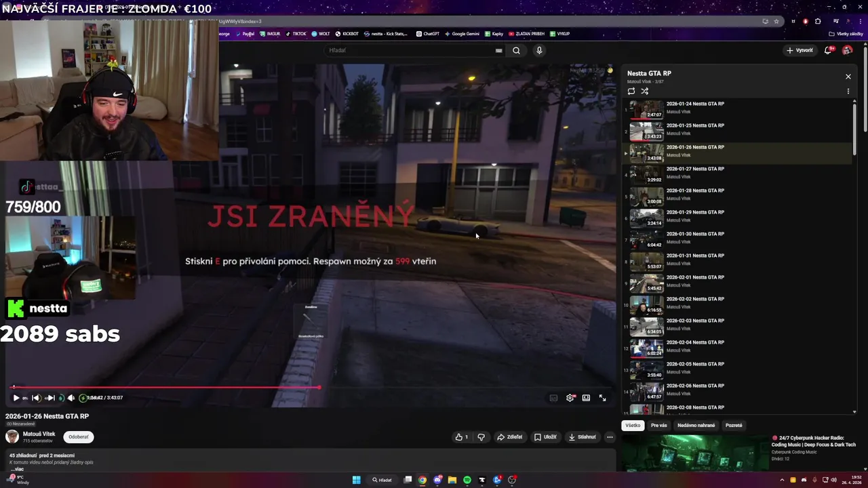Viewport: 868px width, 488px height.
Task: Select playlist item 2026-02-04 Nestta GTA RP
Action: pos(738,348)
